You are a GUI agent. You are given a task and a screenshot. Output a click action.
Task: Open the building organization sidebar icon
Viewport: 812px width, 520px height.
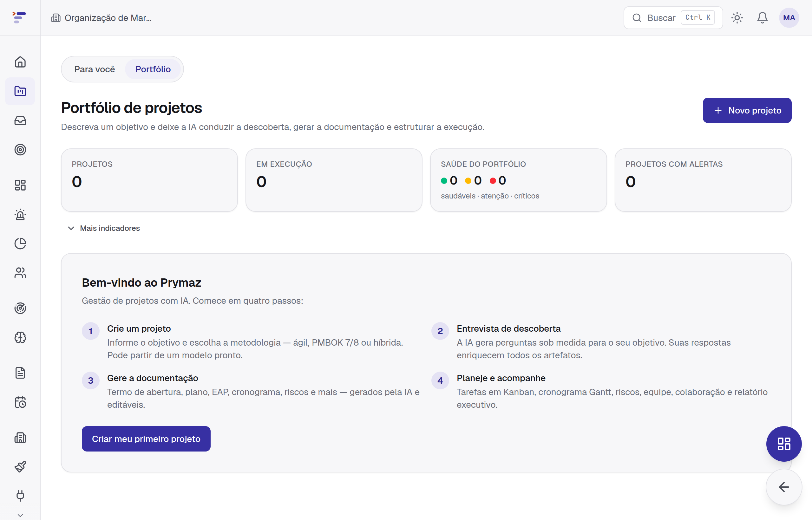coord(20,438)
